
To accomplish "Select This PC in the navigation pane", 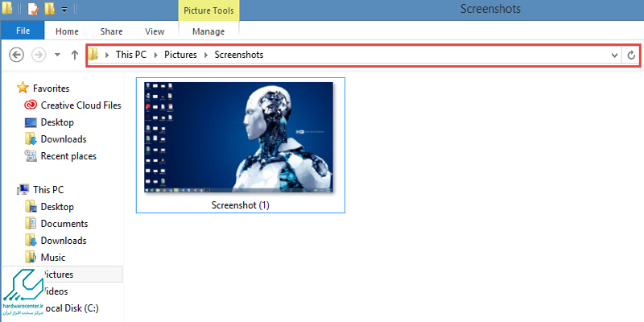I will [x=48, y=190].
